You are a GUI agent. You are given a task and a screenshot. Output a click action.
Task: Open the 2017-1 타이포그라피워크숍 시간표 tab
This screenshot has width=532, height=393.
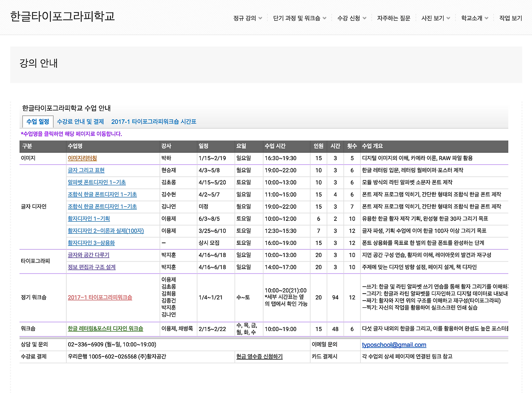pos(154,121)
